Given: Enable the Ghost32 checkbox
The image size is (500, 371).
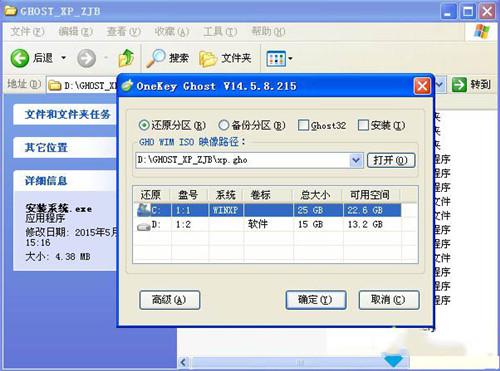Looking at the screenshot, I should click(x=303, y=125).
